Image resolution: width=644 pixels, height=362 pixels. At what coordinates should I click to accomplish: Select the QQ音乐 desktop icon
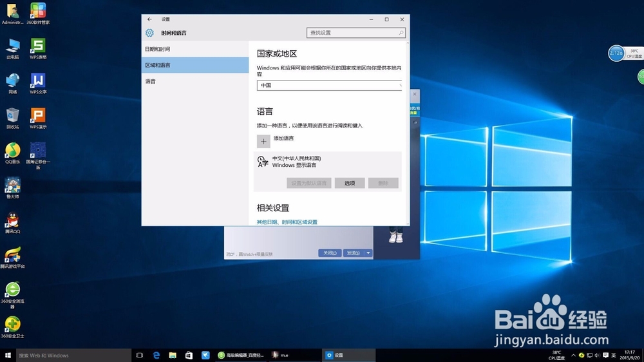click(x=12, y=154)
